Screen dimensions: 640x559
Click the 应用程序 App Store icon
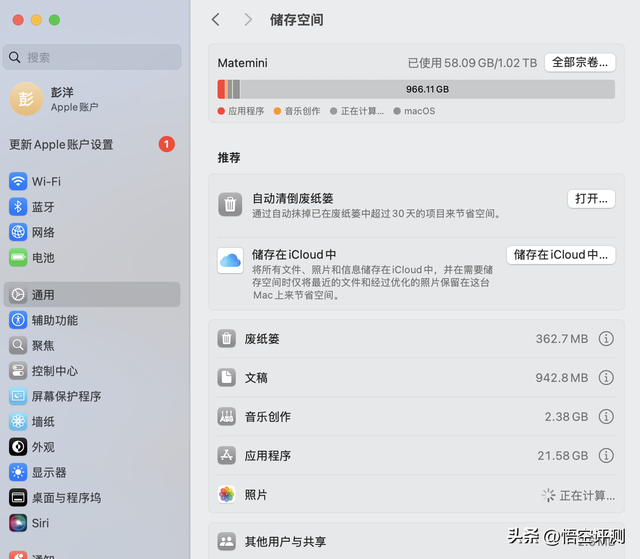[x=227, y=455]
